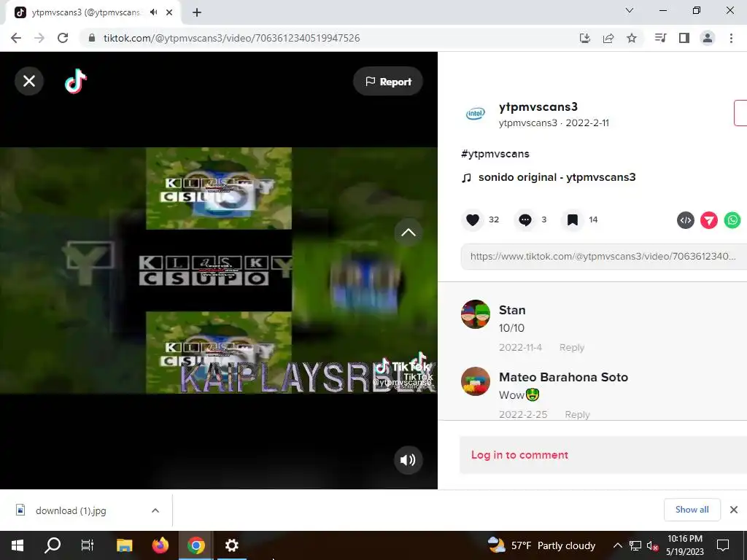
Task: Click Chrome forward arrow
Action: coord(39,38)
